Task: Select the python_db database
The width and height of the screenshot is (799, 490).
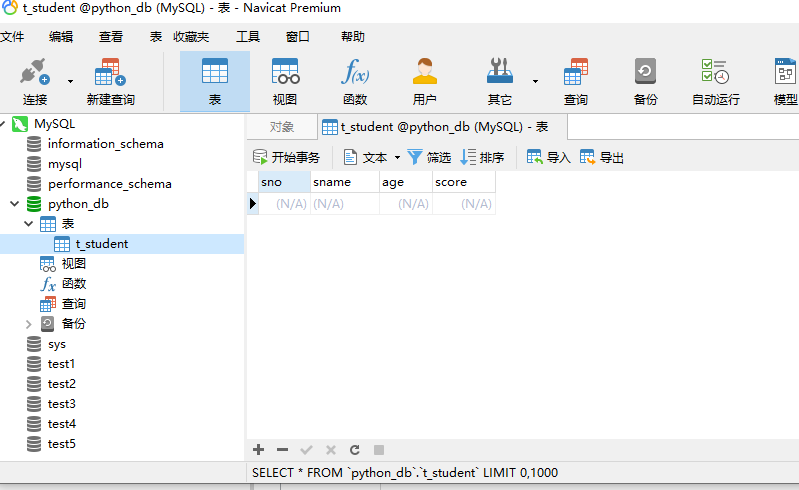Action: (x=78, y=204)
